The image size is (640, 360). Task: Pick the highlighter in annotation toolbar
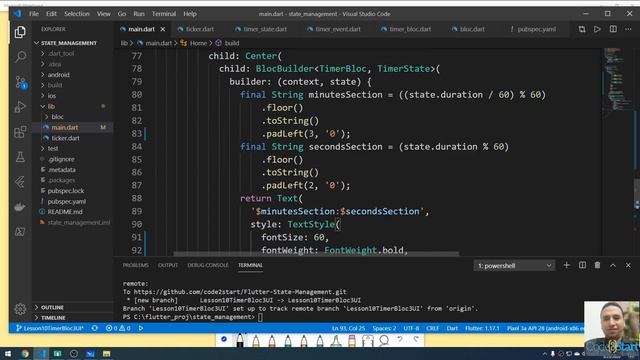(336, 340)
